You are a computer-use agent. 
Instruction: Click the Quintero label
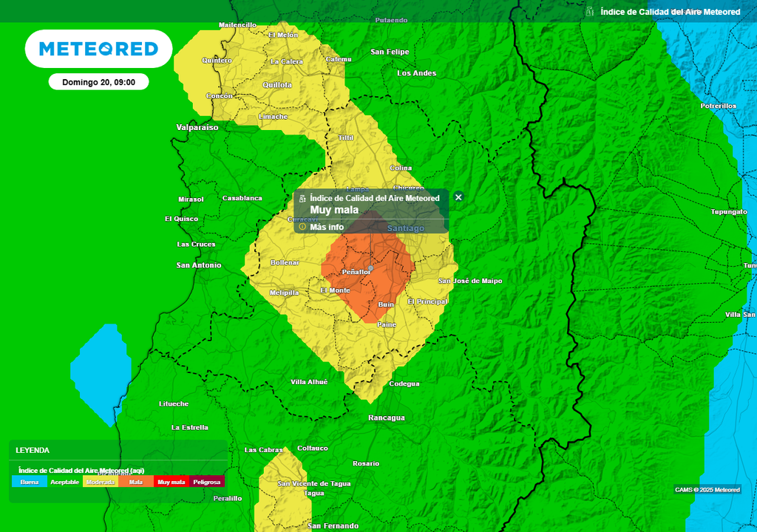pos(217,61)
